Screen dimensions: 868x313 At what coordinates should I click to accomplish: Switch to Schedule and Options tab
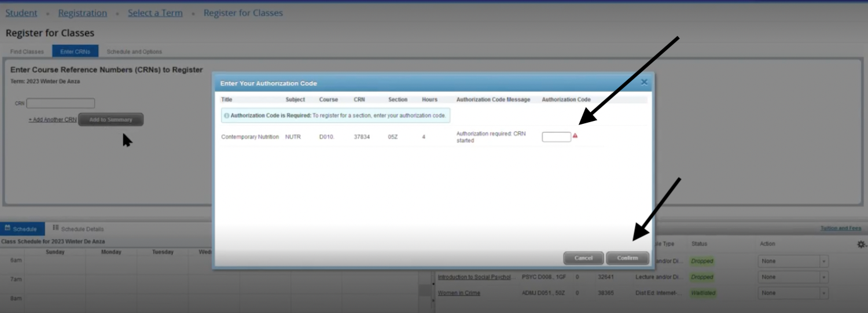134,51
